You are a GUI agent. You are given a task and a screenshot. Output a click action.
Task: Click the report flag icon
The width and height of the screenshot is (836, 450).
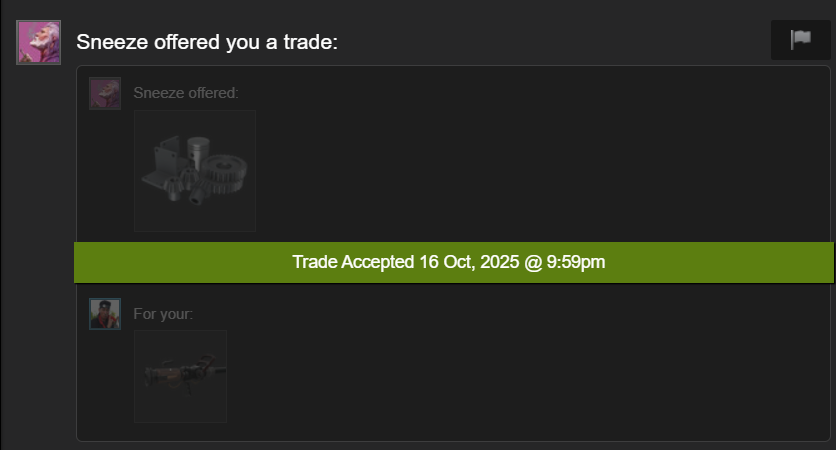[x=800, y=40]
